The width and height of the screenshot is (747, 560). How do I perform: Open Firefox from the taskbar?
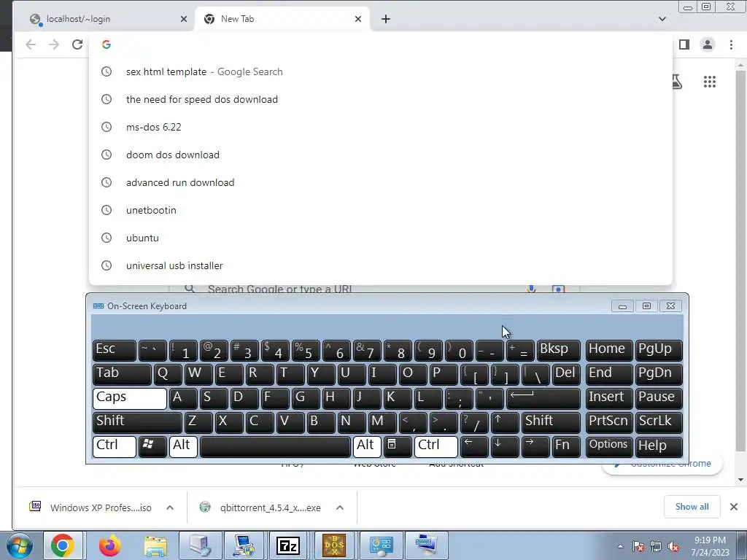tap(109, 545)
